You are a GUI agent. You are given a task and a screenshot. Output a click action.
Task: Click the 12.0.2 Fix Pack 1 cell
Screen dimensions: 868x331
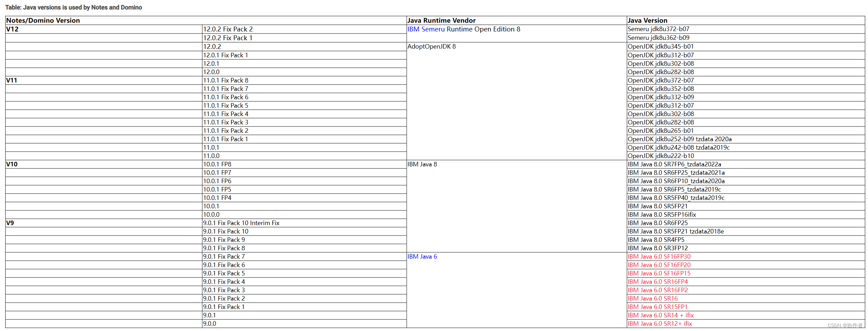[304, 38]
